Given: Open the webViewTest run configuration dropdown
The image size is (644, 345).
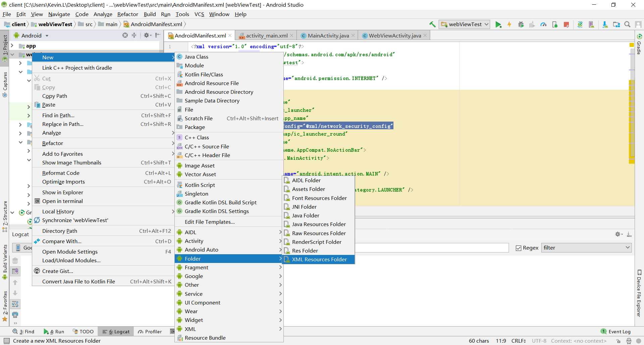Looking at the screenshot, I should (x=465, y=24).
